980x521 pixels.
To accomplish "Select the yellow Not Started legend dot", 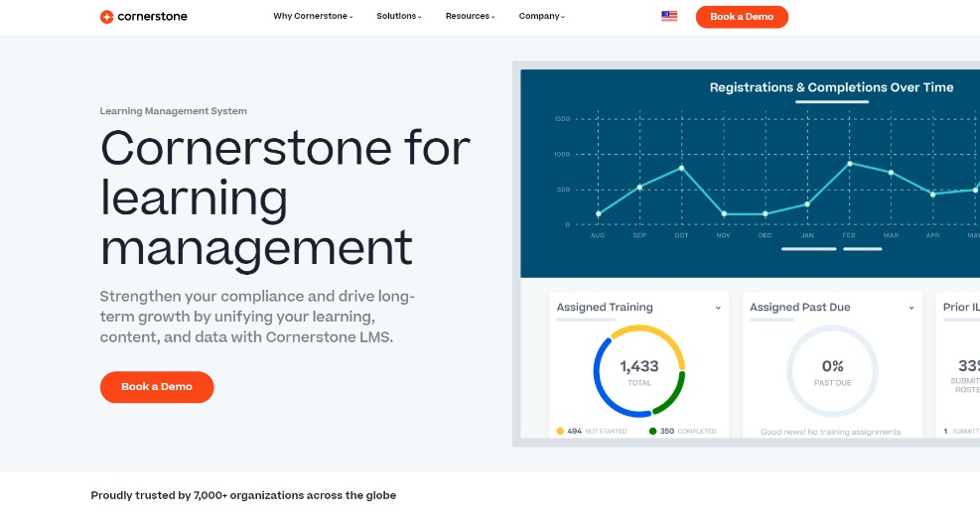I will (560, 431).
